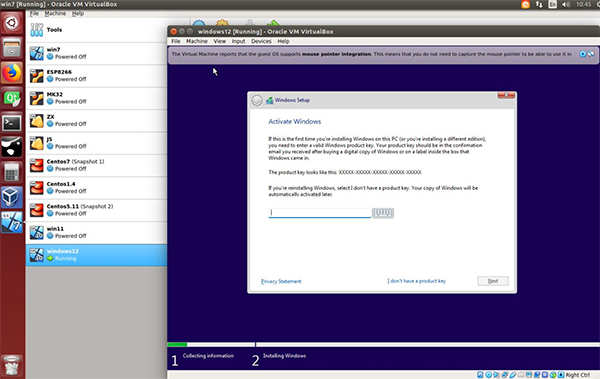600x379 pixels.
Task: Click the shared folders status icon
Action: tap(521, 374)
